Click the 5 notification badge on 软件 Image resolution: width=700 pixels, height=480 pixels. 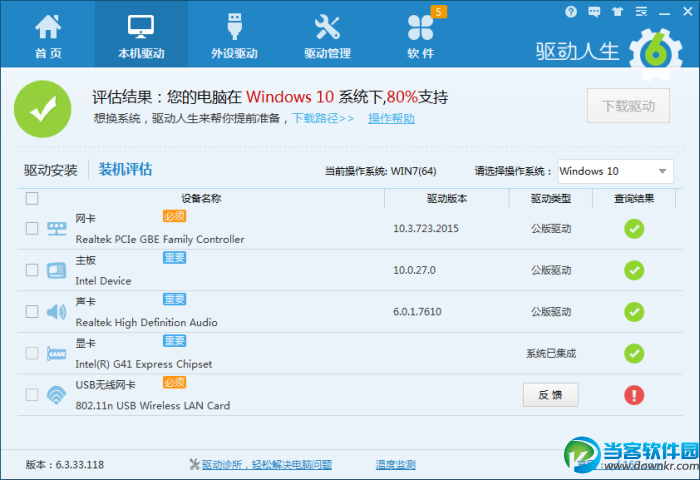438,12
